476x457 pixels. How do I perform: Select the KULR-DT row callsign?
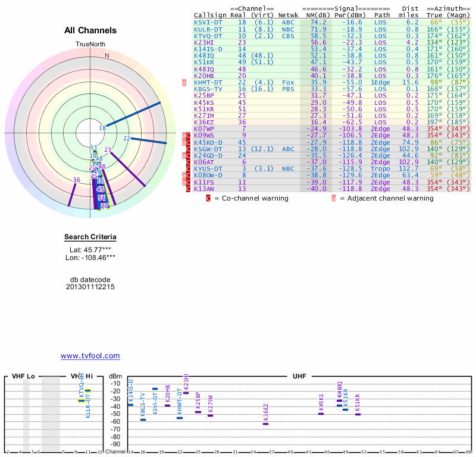[208, 29]
